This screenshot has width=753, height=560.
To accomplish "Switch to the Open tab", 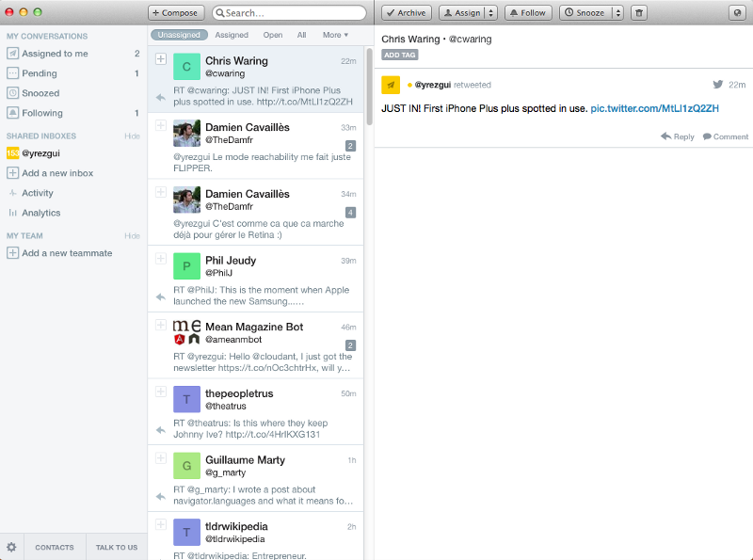I will pos(273,35).
